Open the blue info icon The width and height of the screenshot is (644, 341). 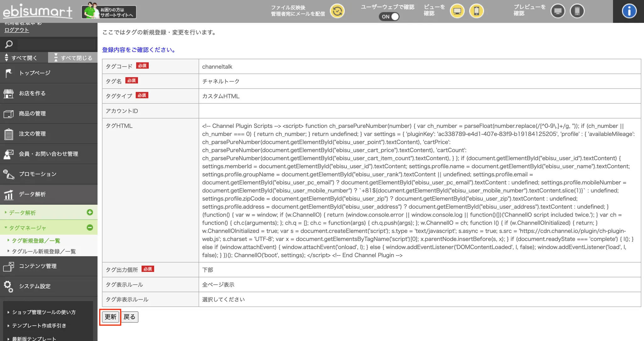(x=629, y=11)
